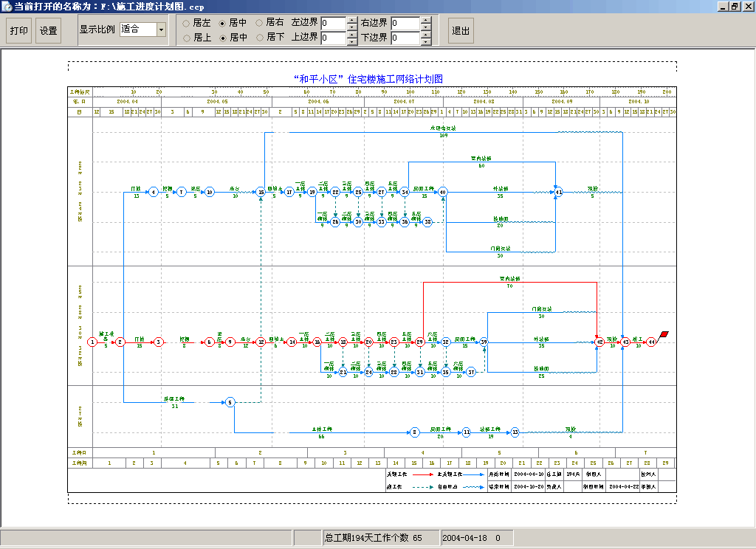
Task: Select the 居右 radio button
Action: 259,23
